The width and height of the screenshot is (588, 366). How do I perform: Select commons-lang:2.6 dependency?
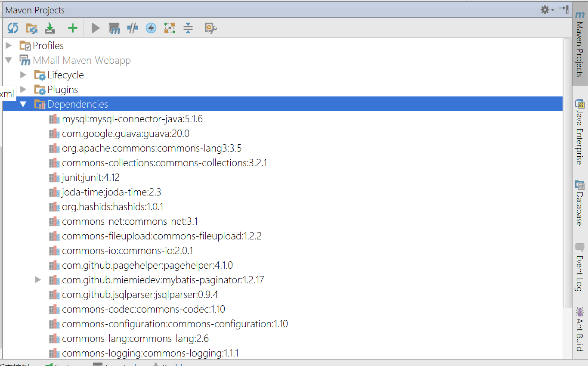point(135,338)
